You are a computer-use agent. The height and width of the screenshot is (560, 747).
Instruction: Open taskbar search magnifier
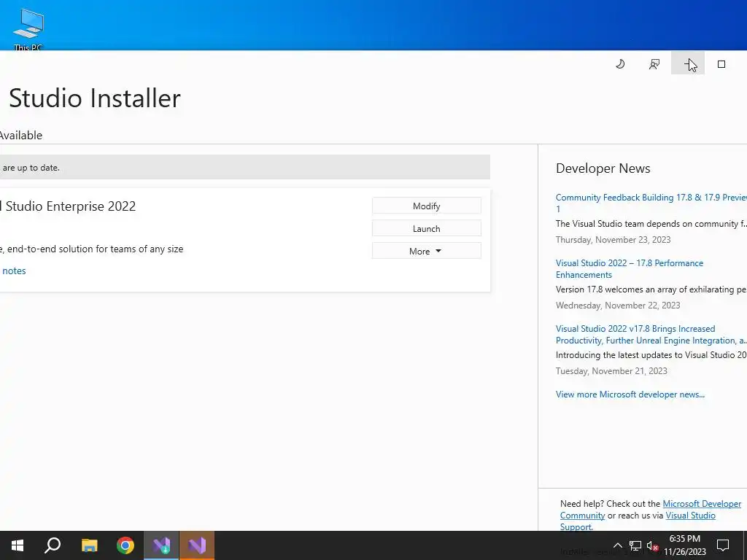[53, 545]
